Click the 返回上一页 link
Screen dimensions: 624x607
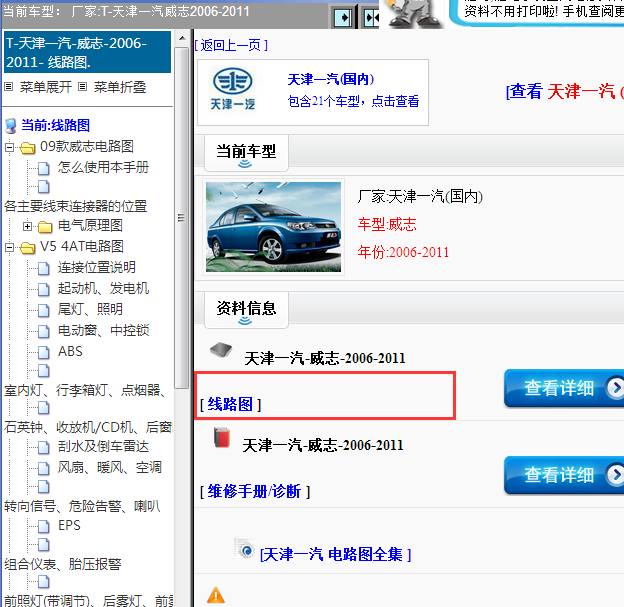tap(231, 45)
